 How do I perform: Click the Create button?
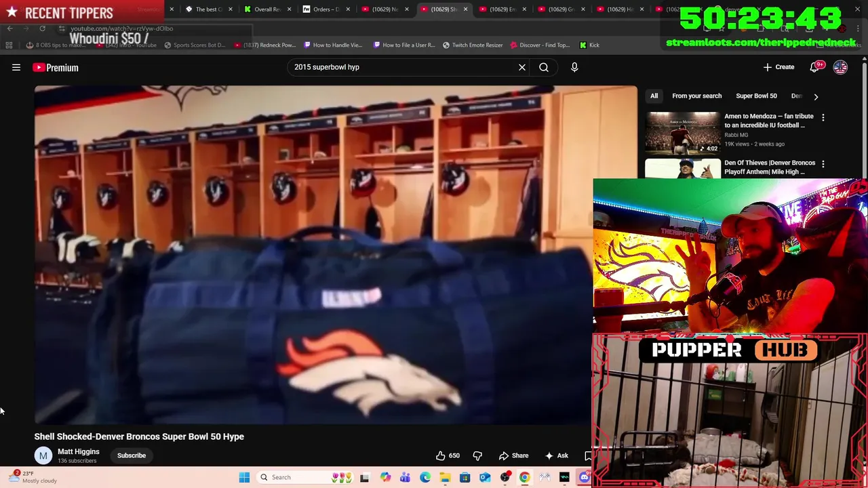(778, 67)
